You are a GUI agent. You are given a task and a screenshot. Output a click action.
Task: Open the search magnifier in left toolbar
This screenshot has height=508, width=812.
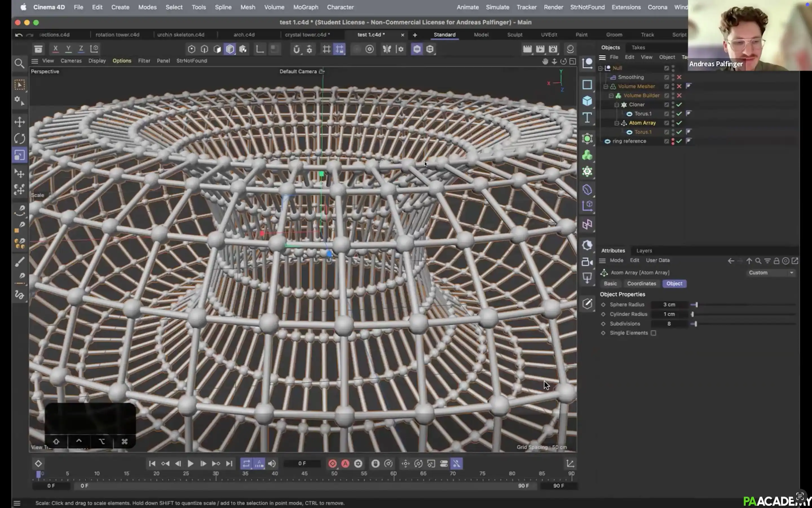click(19, 63)
